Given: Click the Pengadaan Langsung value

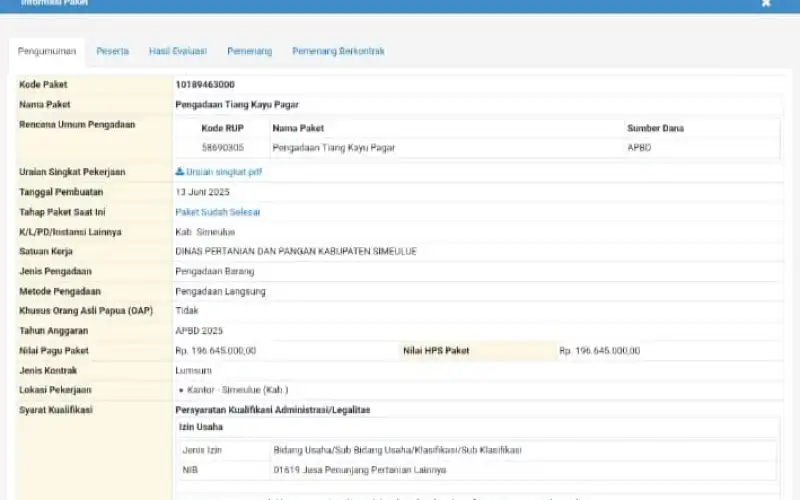Looking at the screenshot, I should click(220, 291).
